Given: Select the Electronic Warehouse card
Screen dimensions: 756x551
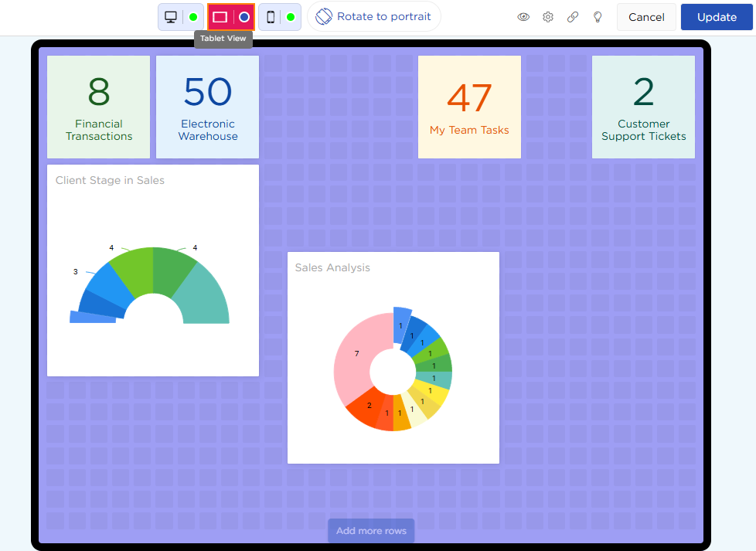Looking at the screenshot, I should click(x=208, y=107).
